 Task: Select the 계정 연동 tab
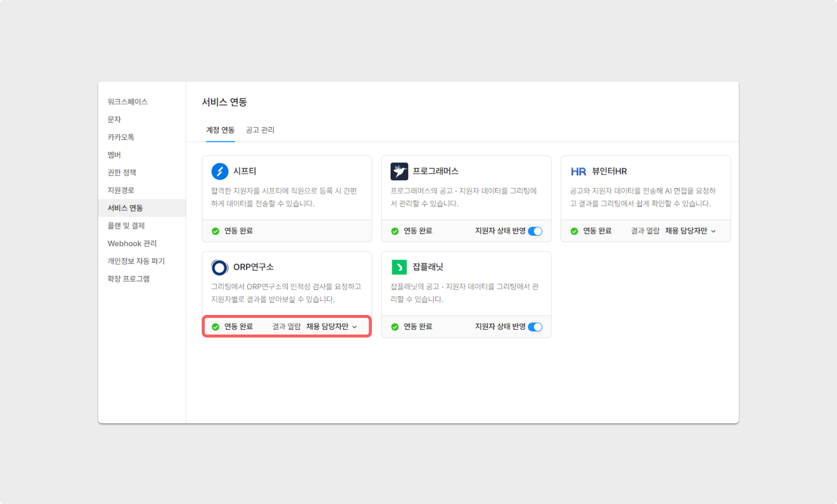(x=220, y=130)
